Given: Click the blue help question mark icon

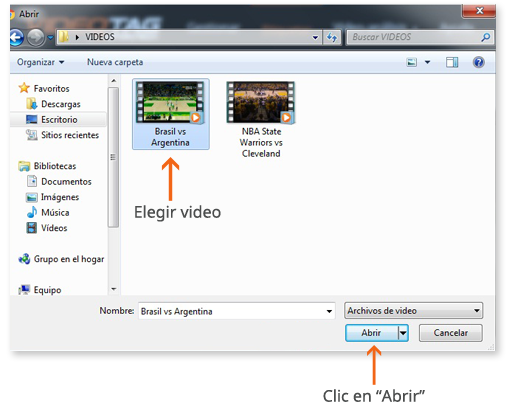Looking at the screenshot, I should (478, 62).
